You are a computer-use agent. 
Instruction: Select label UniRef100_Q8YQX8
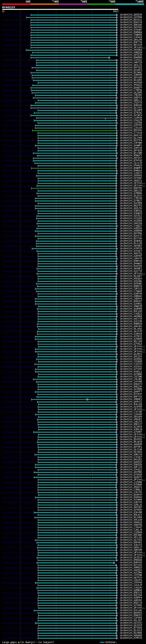[131, 151]
